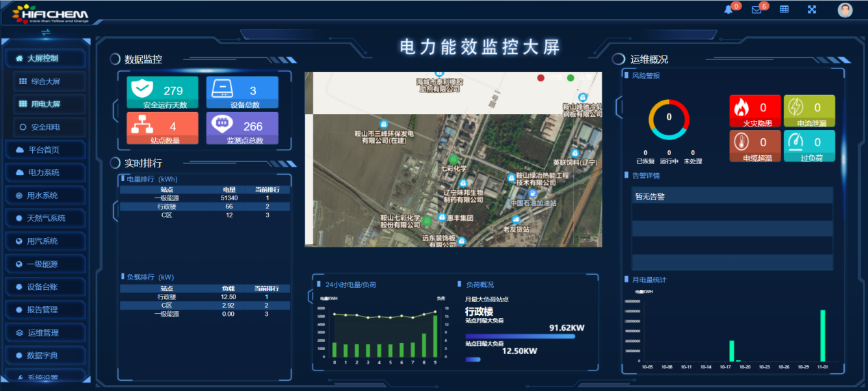
Task: Click the green normal legend dot on map
Action: click(570, 78)
